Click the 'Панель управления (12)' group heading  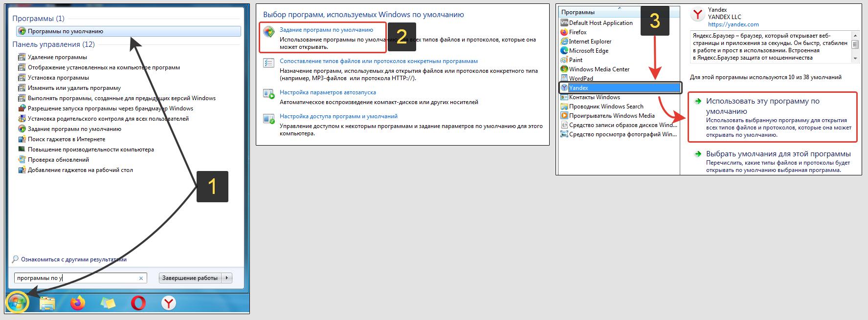click(53, 44)
